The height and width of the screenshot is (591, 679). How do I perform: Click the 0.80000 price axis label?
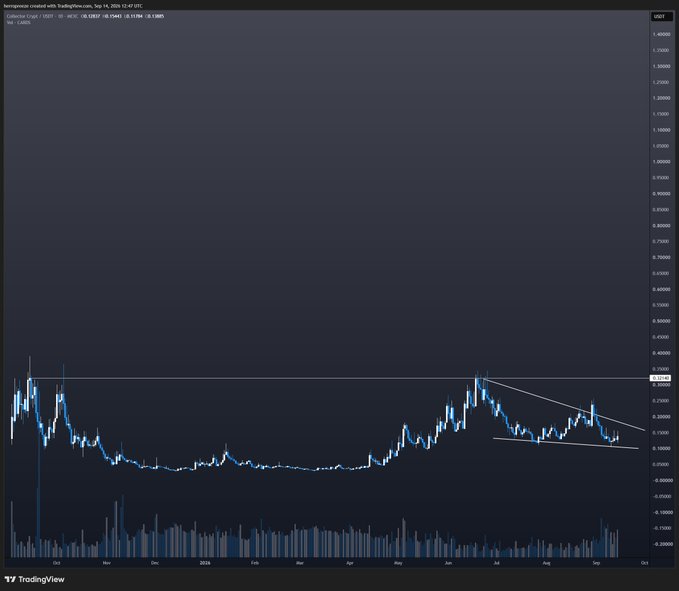661,226
